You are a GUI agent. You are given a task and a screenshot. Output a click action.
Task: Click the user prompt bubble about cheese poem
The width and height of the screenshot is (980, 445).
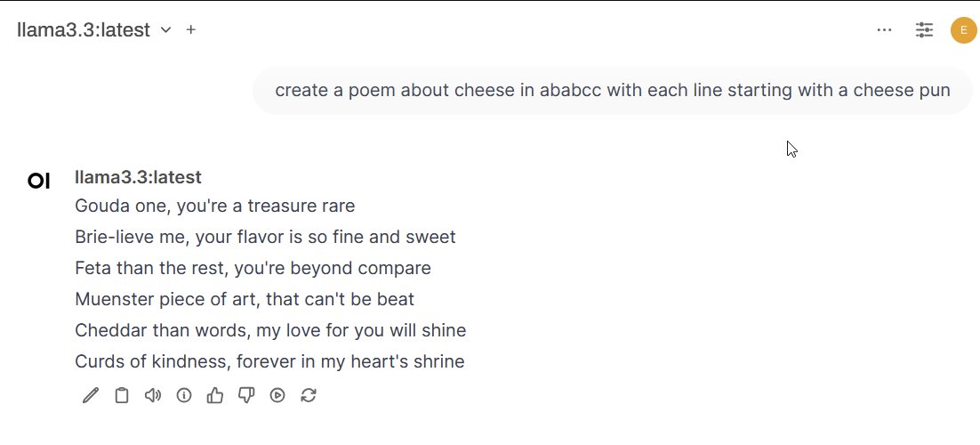click(x=613, y=91)
